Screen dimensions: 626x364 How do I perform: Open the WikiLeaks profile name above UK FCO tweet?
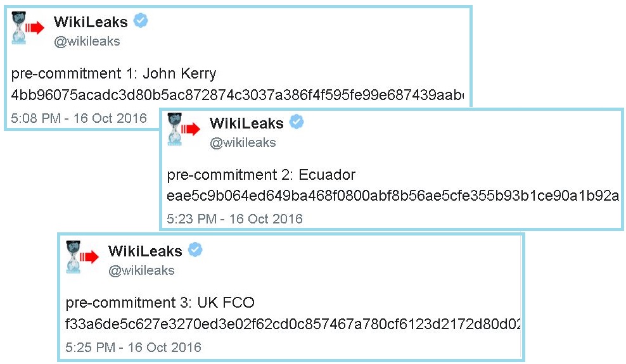point(145,251)
